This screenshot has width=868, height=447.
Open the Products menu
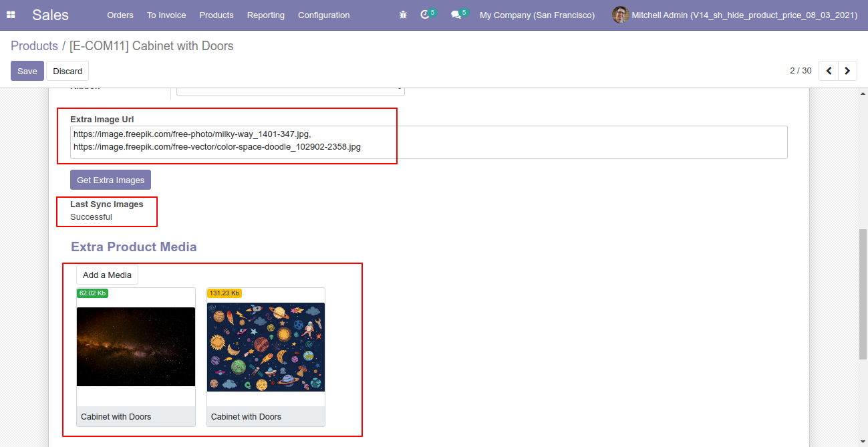pyautogui.click(x=216, y=15)
